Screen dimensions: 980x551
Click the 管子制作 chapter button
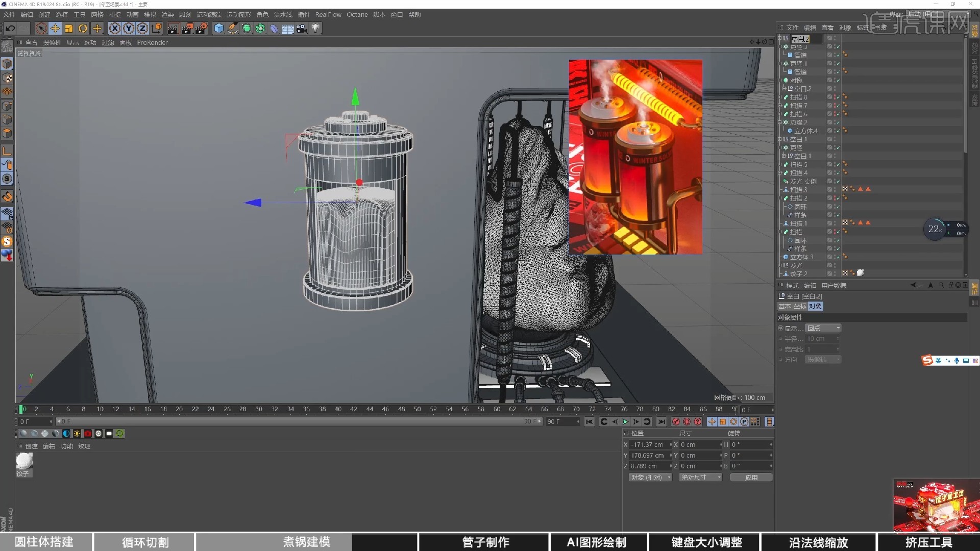[x=485, y=542]
